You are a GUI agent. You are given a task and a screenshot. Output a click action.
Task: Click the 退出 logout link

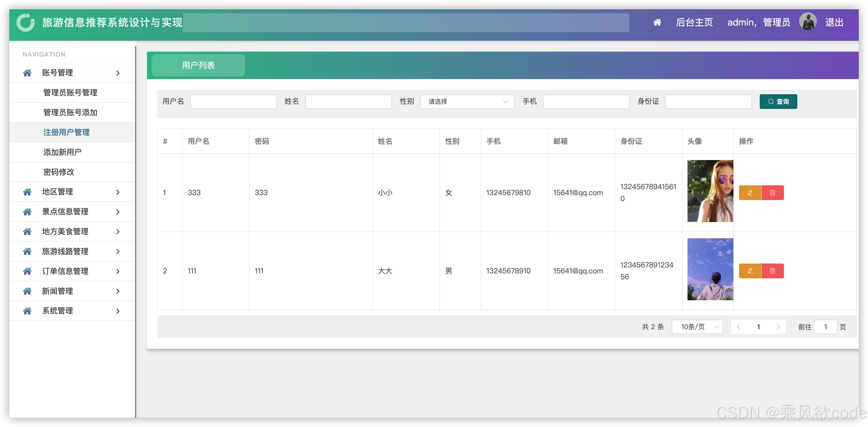point(834,22)
